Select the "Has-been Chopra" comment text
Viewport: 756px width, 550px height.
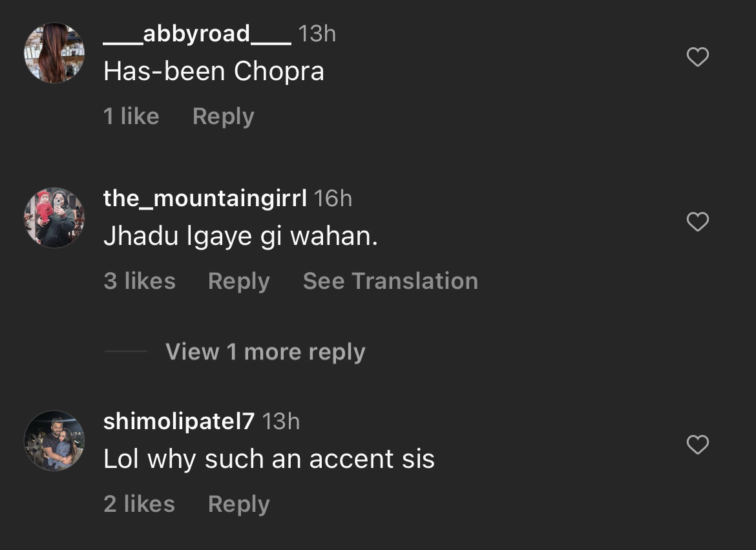pyautogui.click(x=213, y=72)
